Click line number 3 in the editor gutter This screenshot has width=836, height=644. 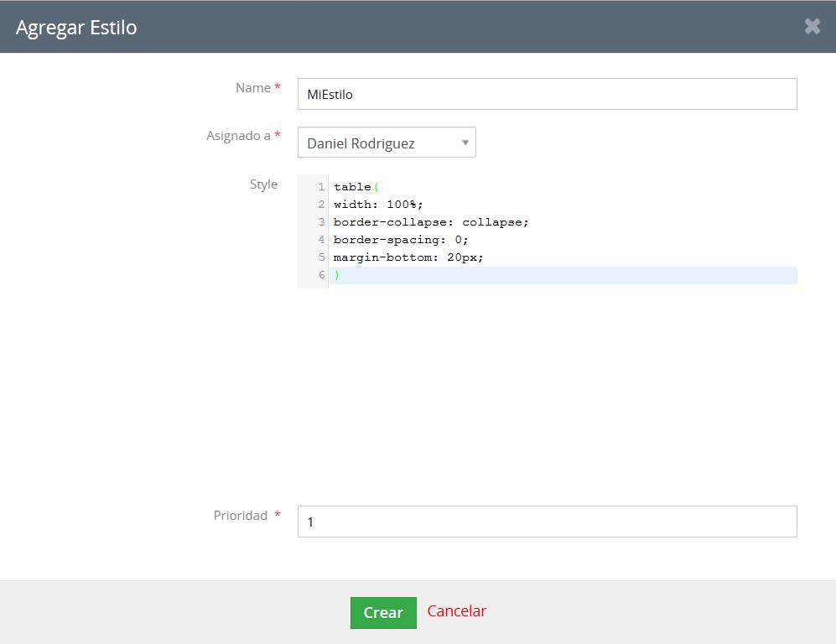coord(321,222)
